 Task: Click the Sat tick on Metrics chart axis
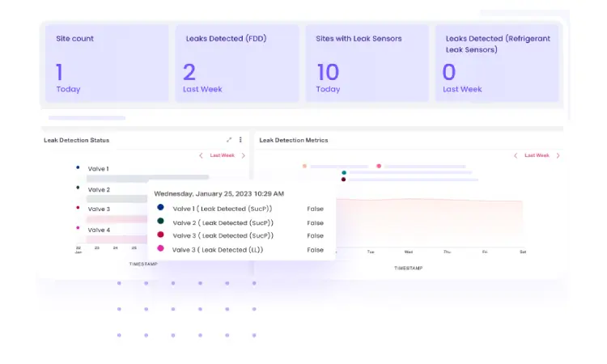point(523,252)
